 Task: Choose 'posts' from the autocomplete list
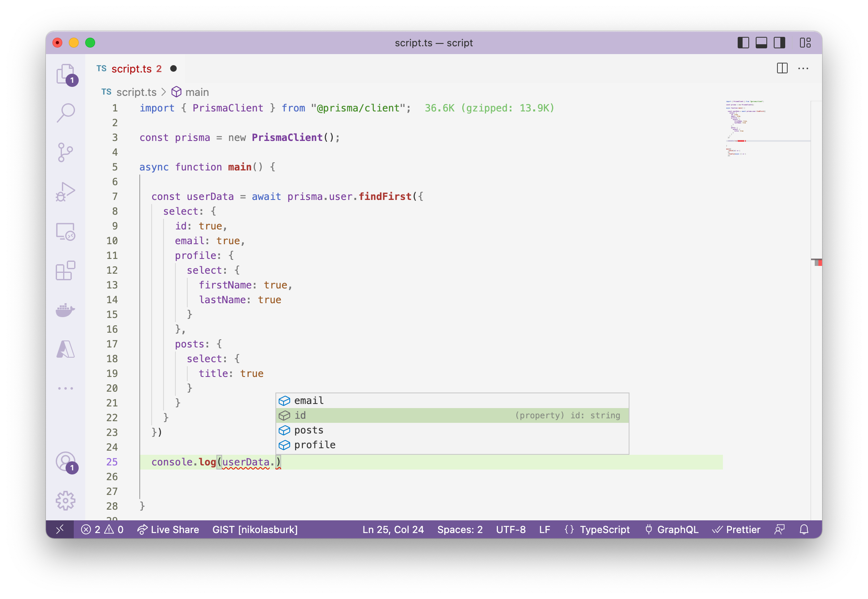(309, 430)
